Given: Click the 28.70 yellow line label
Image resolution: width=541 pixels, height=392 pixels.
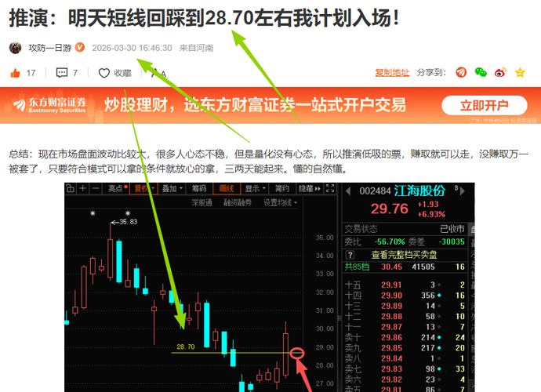Looking at the screenshot, I should (185, 347).
